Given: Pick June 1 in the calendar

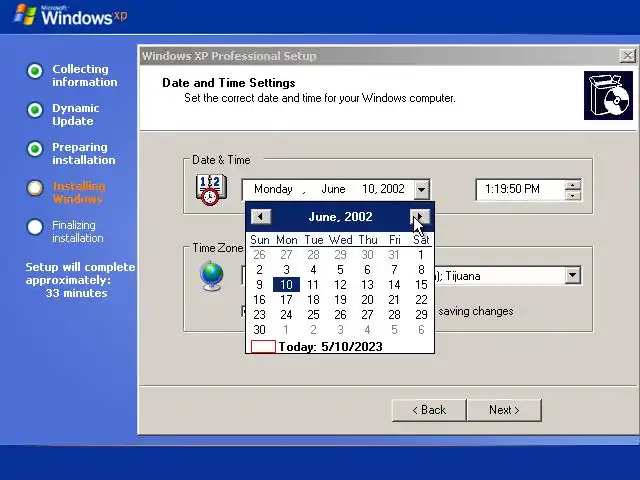Looking at the screenshot, I should pyautogui.click(x=421, y=255).
